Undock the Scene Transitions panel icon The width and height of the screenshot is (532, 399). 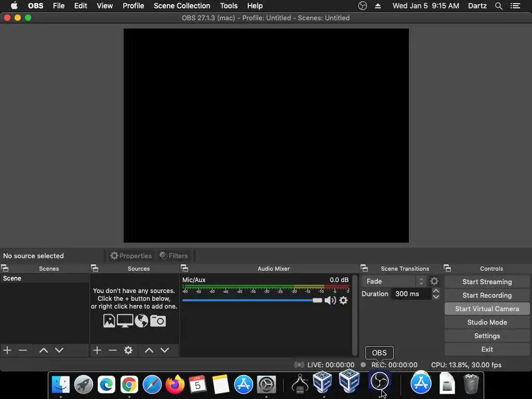364,269
